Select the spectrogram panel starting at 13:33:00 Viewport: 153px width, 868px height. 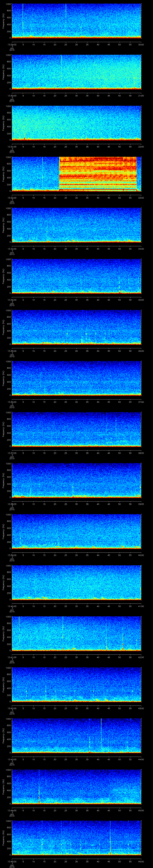click(76, 225)
